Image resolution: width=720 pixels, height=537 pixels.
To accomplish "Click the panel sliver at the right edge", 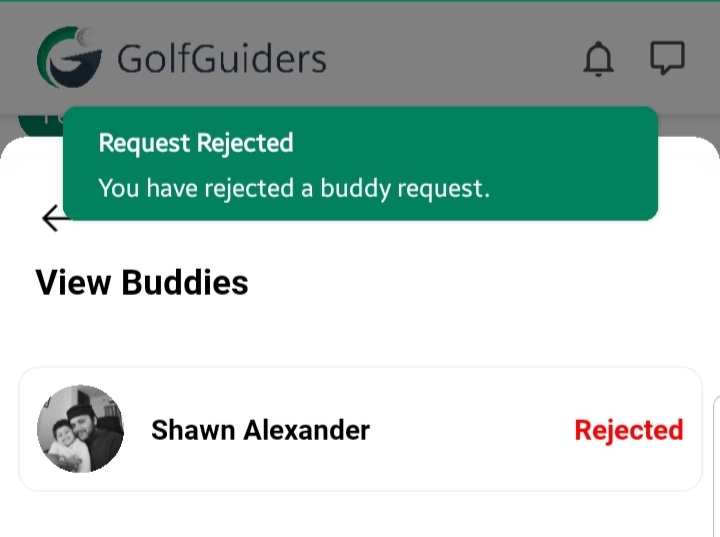I will (715, 460).
